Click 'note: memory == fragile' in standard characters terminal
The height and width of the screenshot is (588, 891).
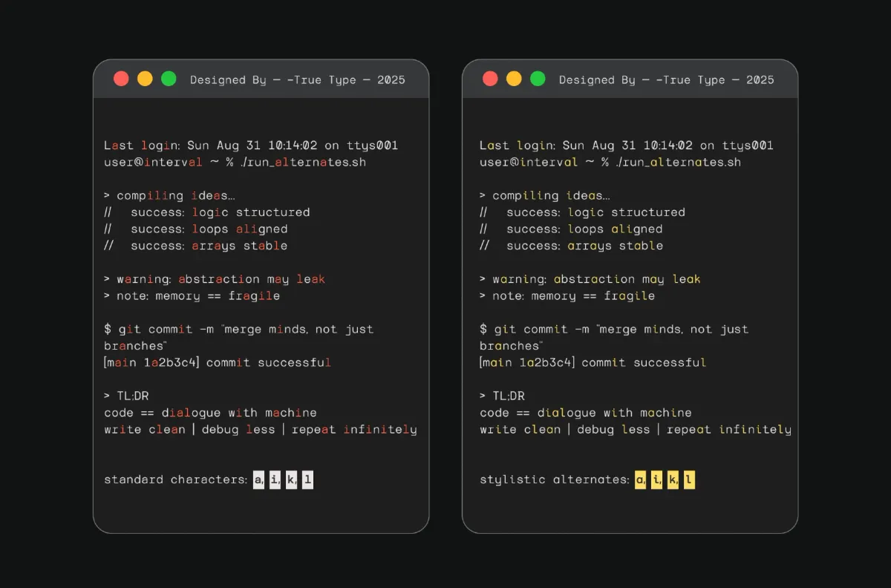[x=198, y=296]
